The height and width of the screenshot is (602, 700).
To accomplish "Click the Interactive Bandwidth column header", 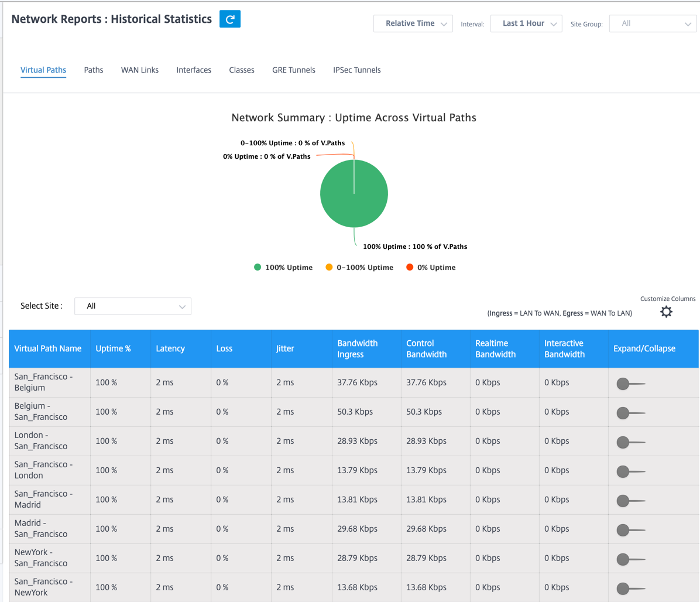I will click(x=574, y=349).
